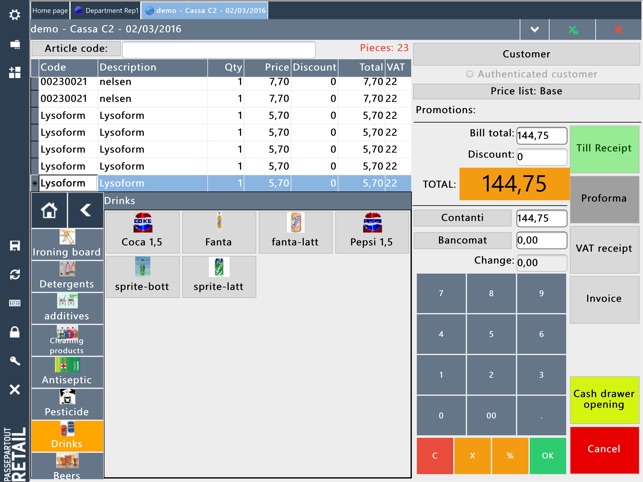Tap keypad digit 7
643x482 pixels.
pyautogui.click(x=441, y=293)
